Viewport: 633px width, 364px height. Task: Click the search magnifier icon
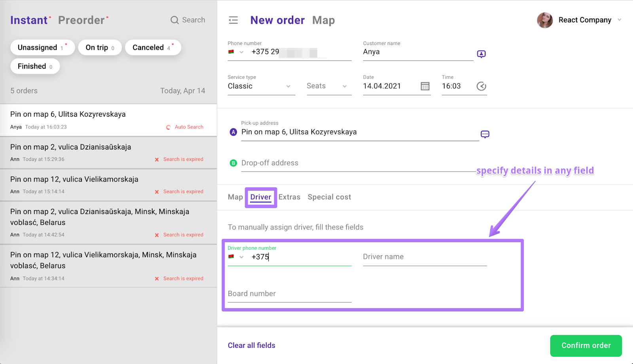point(174,20)
